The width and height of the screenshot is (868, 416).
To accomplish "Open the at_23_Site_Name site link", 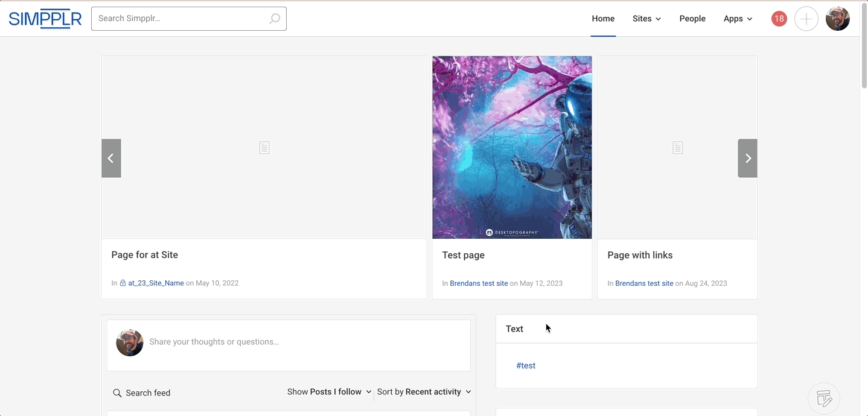I will (x=156, y=283).
